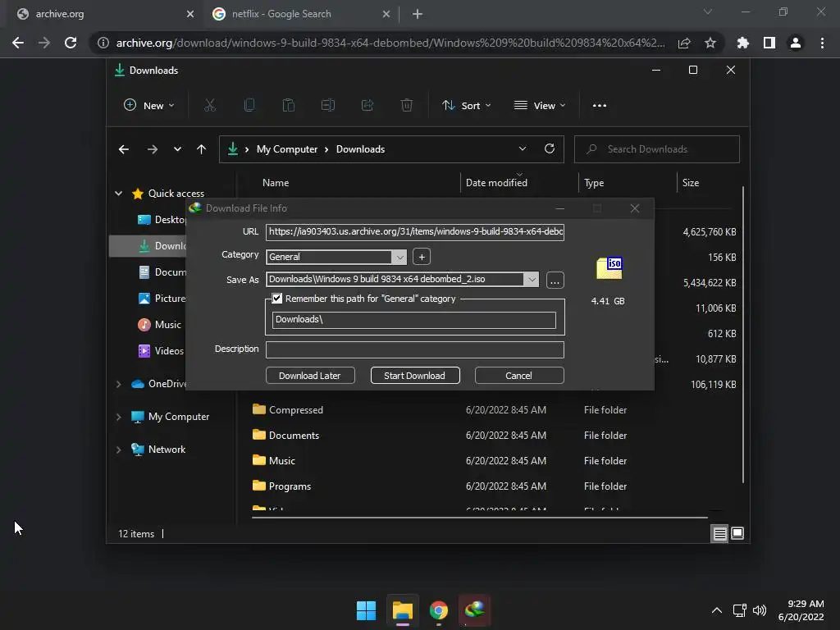Image resolution: width=840 pixels, height=630 pixels.
Task: Click into the URL field
Action: click(414, 232)
